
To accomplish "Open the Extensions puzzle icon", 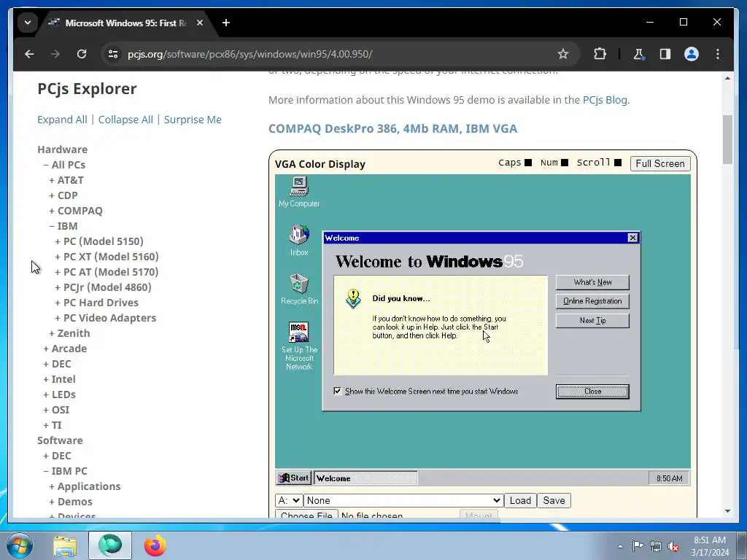I will 600,54.
